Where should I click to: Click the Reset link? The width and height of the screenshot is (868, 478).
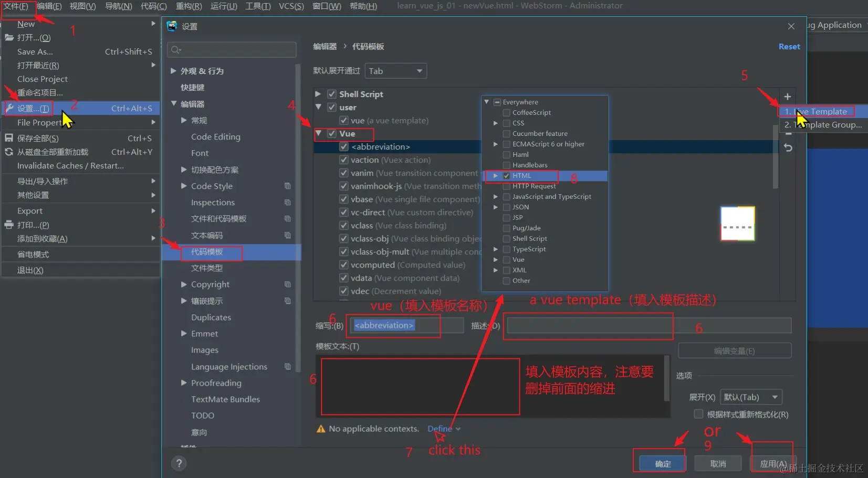[x=789, y=47]
